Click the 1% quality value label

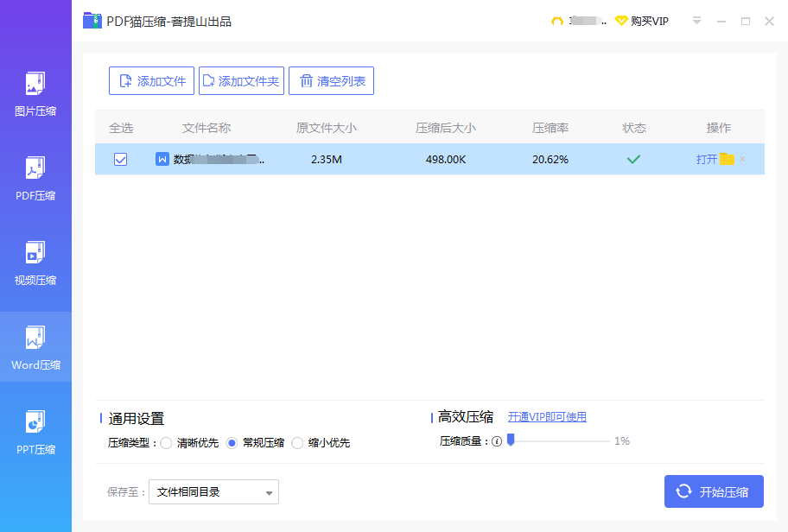click(622, 441)
